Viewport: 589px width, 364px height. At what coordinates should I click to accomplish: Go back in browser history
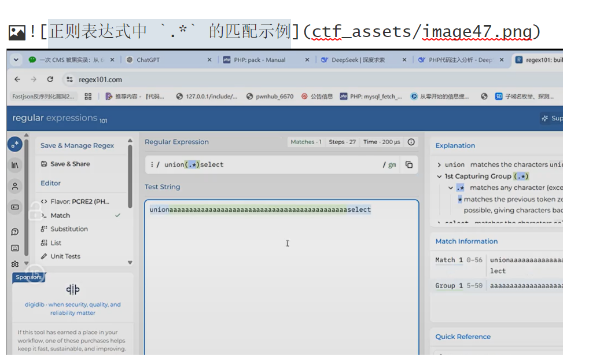pos(17,79)
